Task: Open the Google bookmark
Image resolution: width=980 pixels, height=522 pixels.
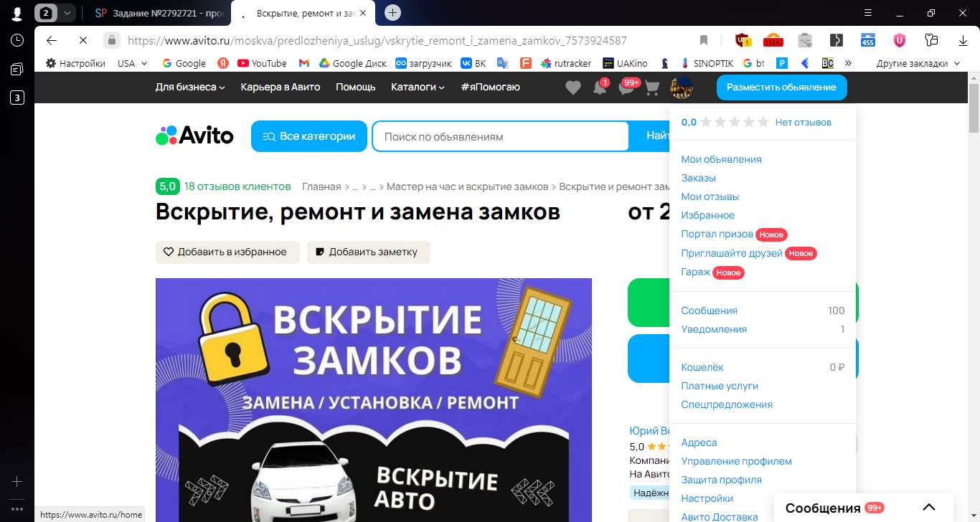Action: point(184,63)
